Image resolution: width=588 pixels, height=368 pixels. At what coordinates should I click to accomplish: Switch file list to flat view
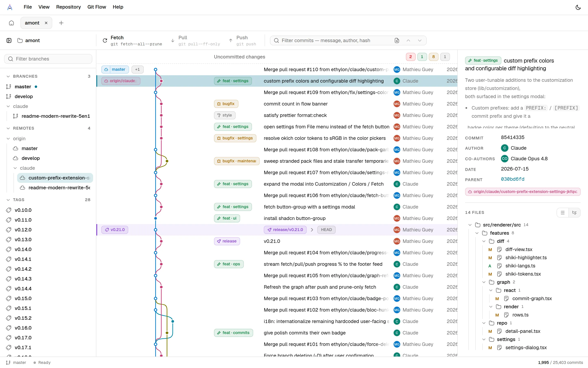562,212
